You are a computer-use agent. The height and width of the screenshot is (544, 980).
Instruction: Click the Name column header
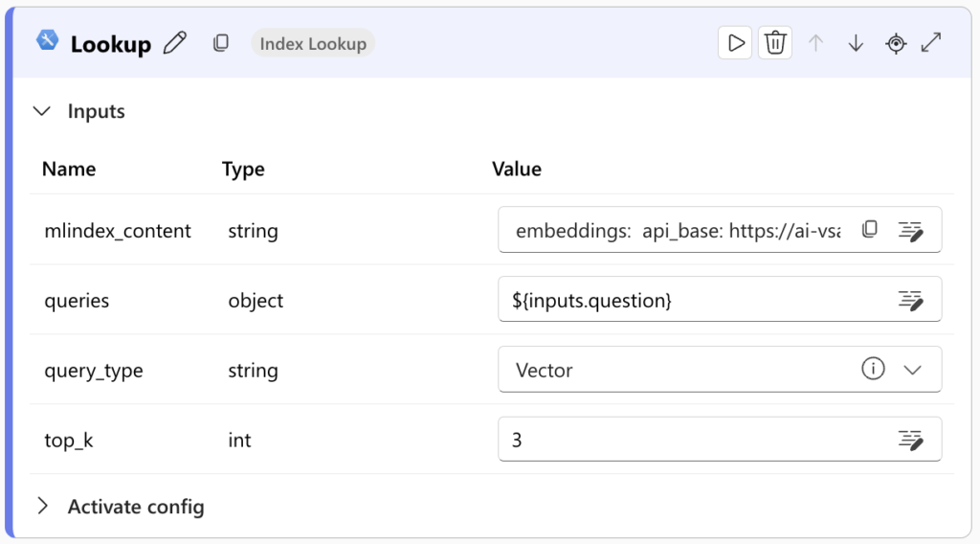(69, 169)
